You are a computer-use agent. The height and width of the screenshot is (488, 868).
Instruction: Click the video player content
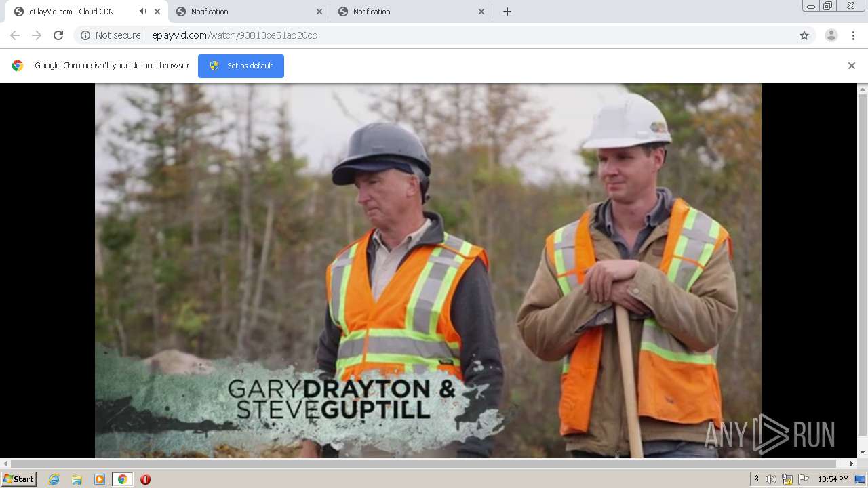click(428, 270)
